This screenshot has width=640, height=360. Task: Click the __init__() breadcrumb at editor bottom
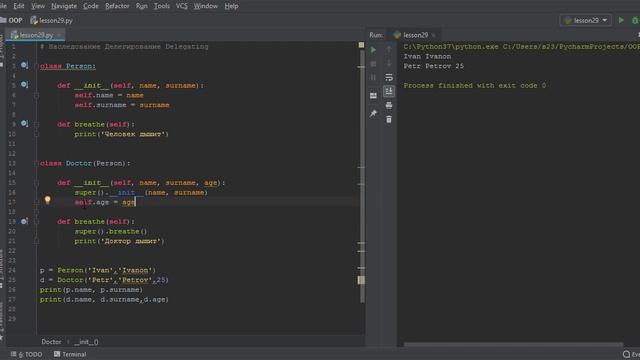coord(86,342)
